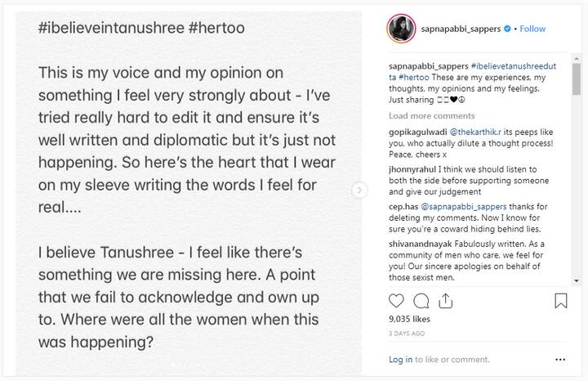Screen dimensions: 588x381
Task: Follow sapnapabbi_sappers
Action: tap(532, 29)
